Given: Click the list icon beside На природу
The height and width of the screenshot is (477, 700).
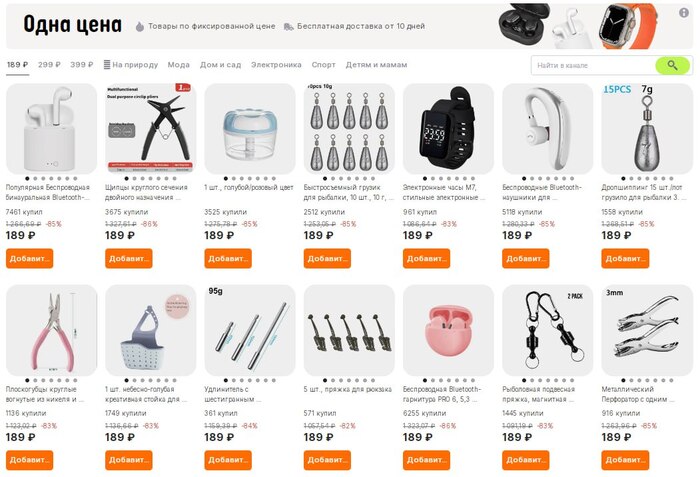Looking at the screenshot, I should (107, 65).
